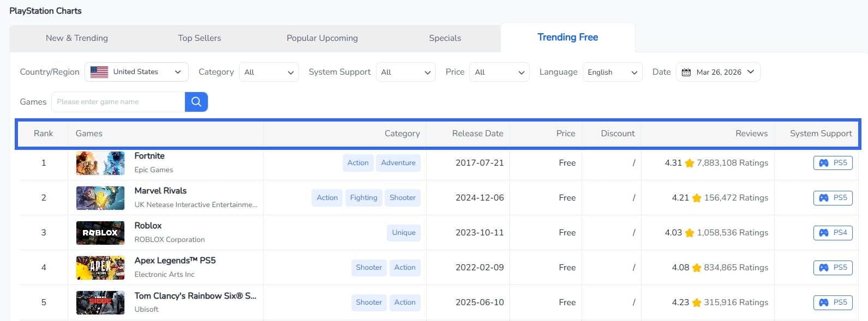Click the blue search magnifier button
Screen dimensions: 868x321
pos(196,102)
